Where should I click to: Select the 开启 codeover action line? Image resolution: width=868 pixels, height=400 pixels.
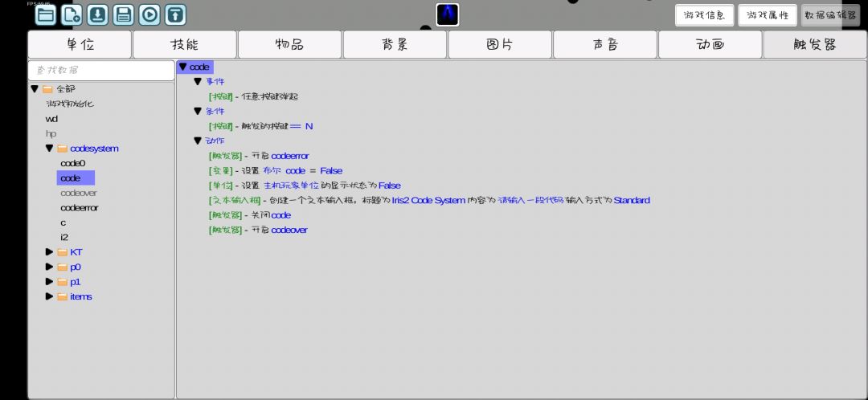coord(258,231)
